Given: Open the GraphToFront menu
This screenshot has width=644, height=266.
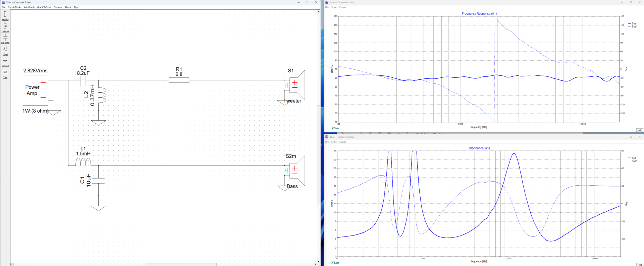Looking at the screenshot, I should (44, 7).
